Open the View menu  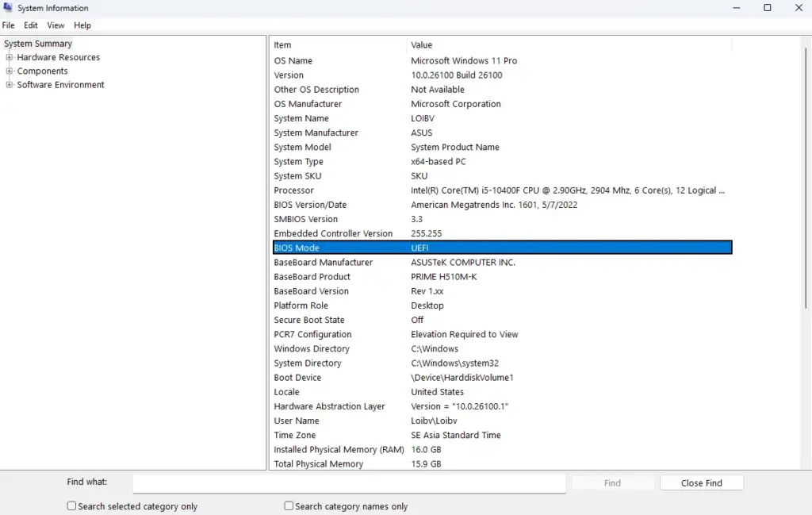coord(55,25)
